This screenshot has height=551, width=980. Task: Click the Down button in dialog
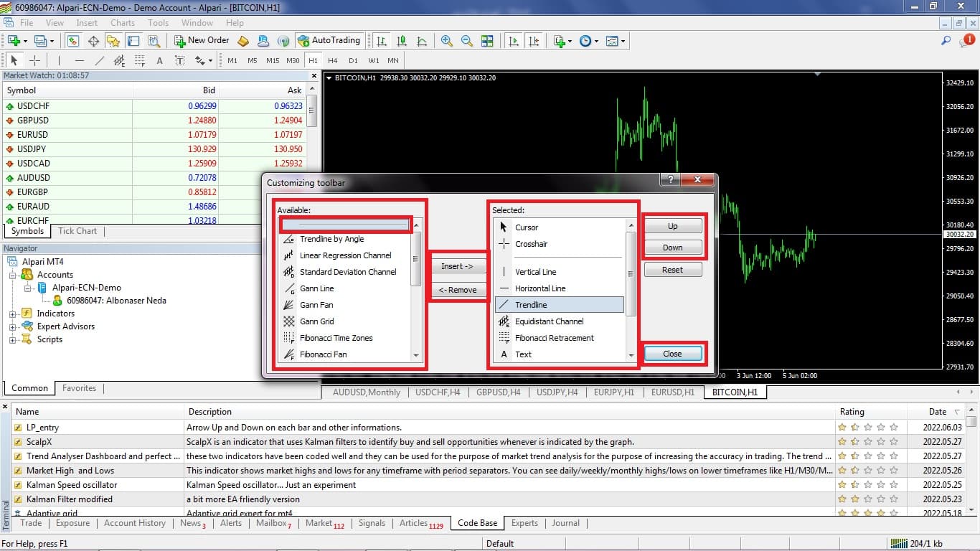coord(672,248)
